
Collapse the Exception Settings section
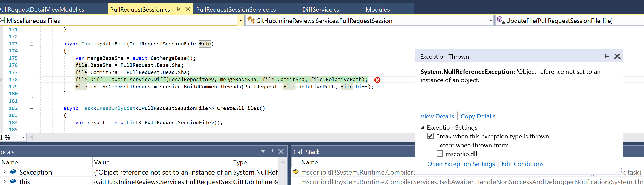point(423,127)
